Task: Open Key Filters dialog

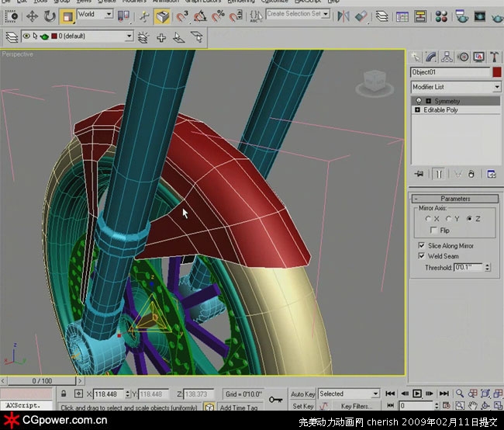Action: tap(357, 406)
